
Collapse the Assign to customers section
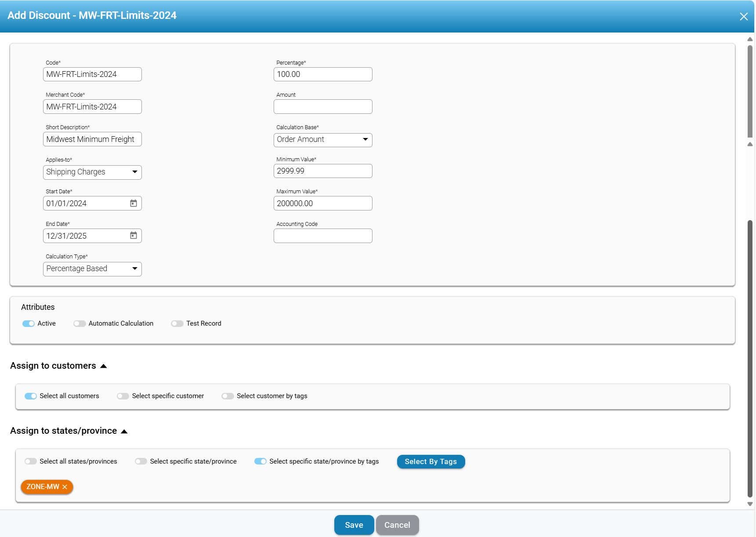104,366
